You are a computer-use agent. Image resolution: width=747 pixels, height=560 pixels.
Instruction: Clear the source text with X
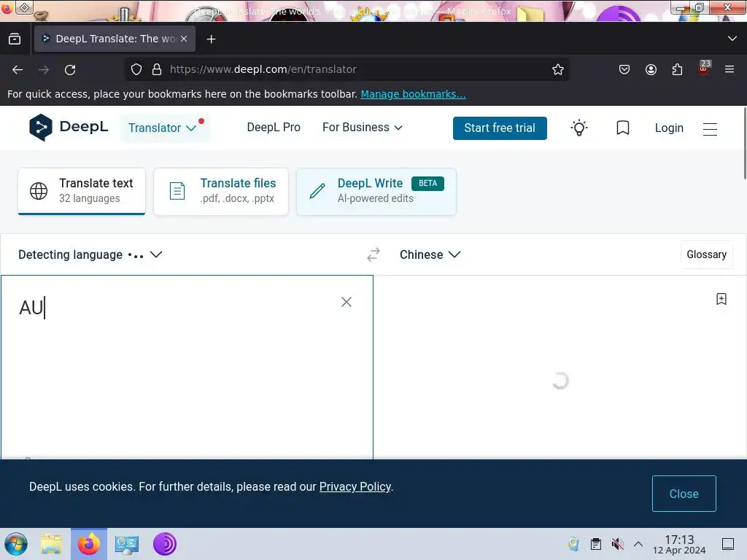click(347, 302)
